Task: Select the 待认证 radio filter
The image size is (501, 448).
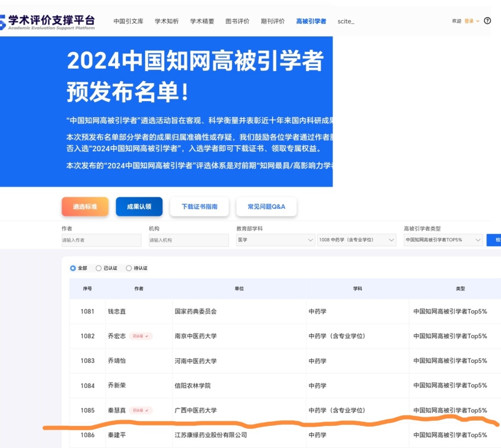Action: pyautogui.click(x=129, y=268)
